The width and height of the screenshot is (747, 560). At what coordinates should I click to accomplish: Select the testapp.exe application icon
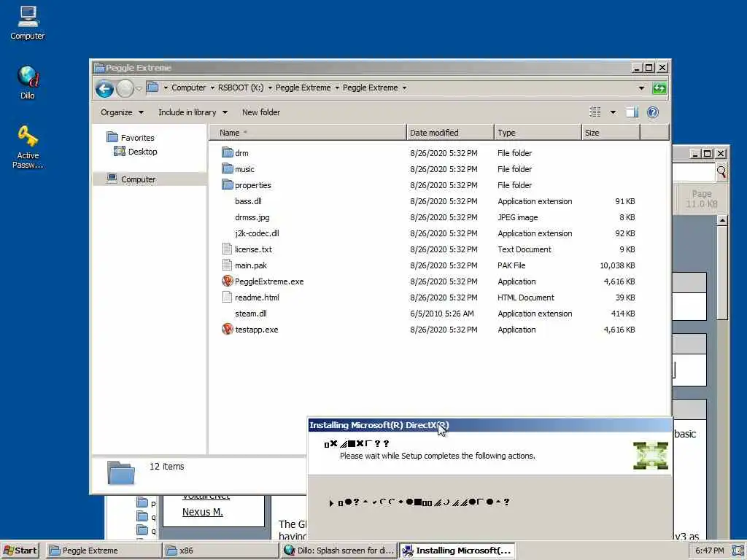point(228,329)
